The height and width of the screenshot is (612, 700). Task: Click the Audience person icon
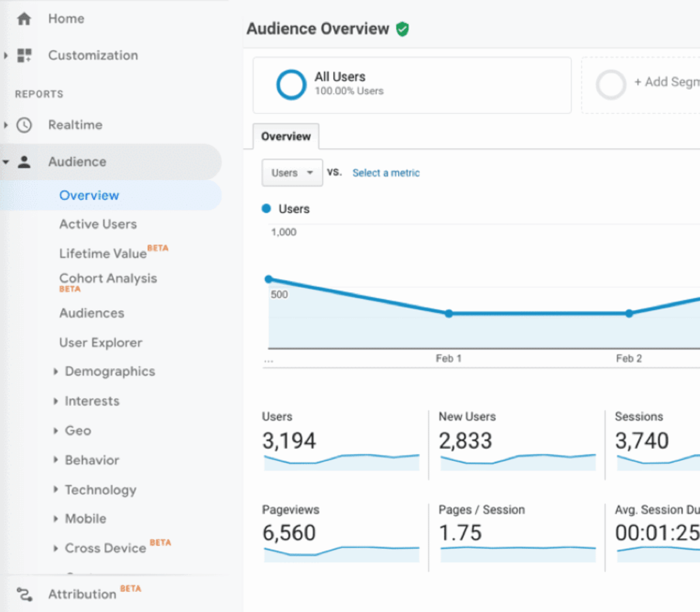point(24,162)
